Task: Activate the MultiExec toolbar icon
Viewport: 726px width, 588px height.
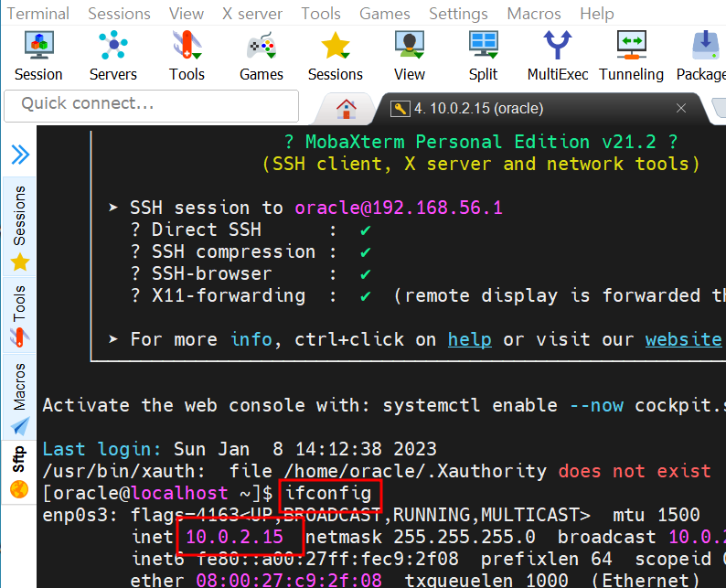Action: point(558,56)
